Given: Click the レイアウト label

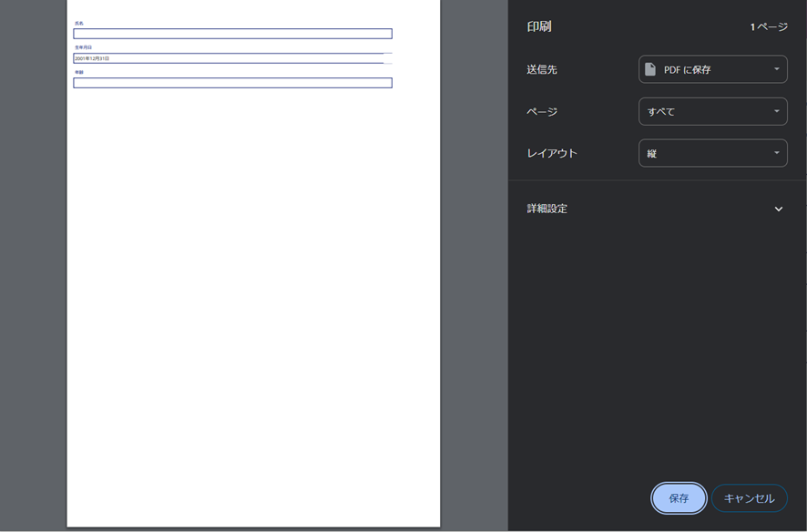Looking at the screenshot, I should click(552, 153).
